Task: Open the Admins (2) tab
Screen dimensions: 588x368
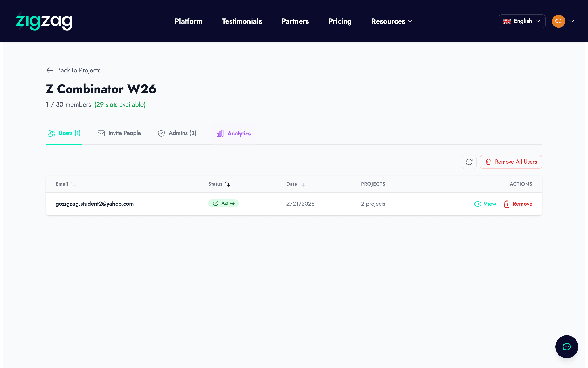Action: 177,133
